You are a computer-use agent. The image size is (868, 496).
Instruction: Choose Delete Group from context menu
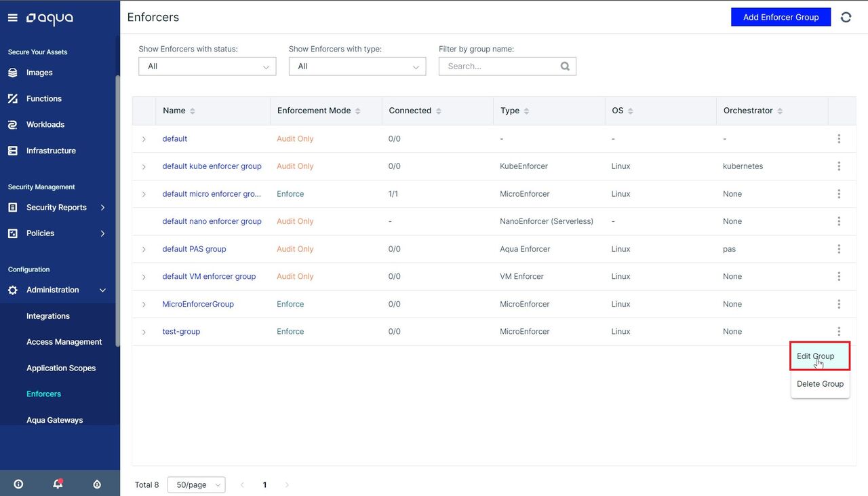820,384
